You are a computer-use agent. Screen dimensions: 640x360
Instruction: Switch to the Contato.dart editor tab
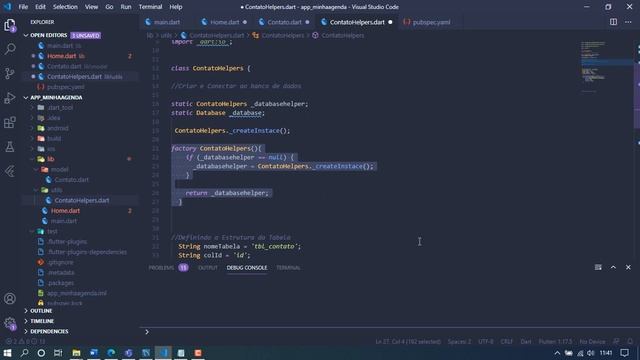point(284,22)
